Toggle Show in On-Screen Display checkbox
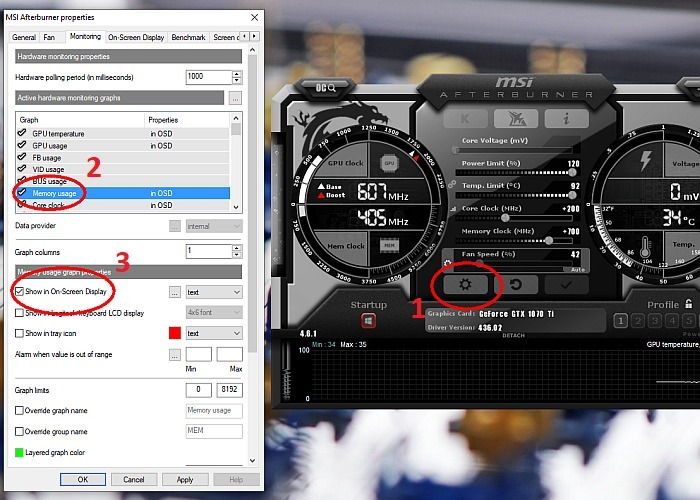 pyautogui.click(x=19, y=292)
